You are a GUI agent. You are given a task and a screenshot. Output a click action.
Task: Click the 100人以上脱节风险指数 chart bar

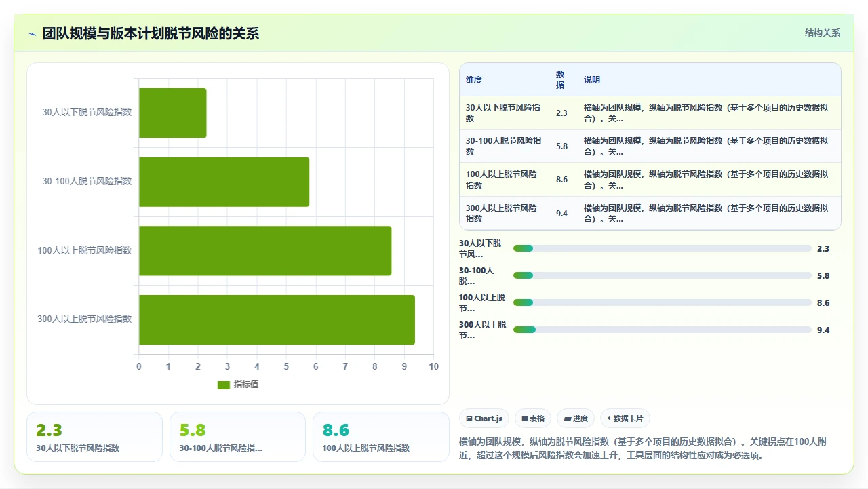(x=265, y=251)
